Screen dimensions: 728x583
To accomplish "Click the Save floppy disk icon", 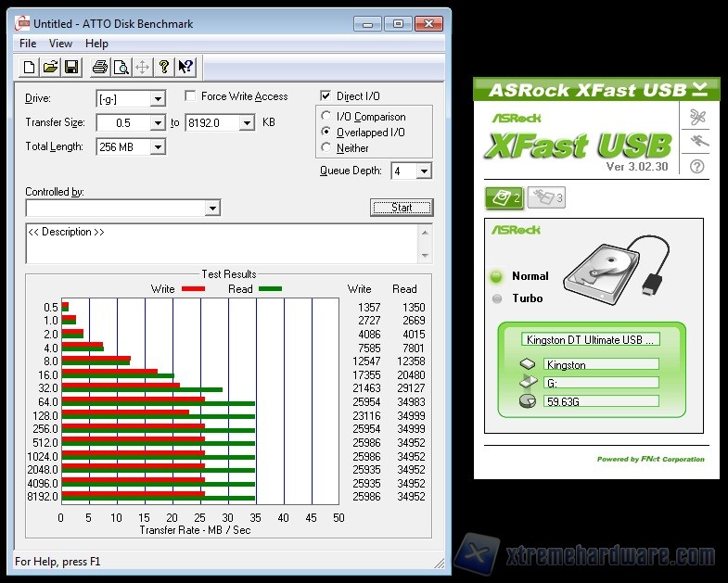I will (72, 67).
